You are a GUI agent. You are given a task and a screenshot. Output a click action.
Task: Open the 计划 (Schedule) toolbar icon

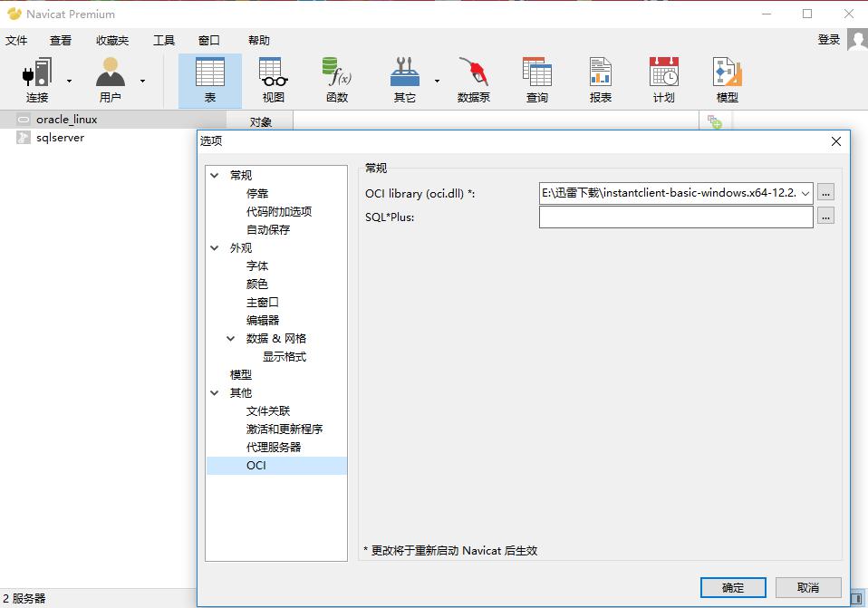(664, 81)
